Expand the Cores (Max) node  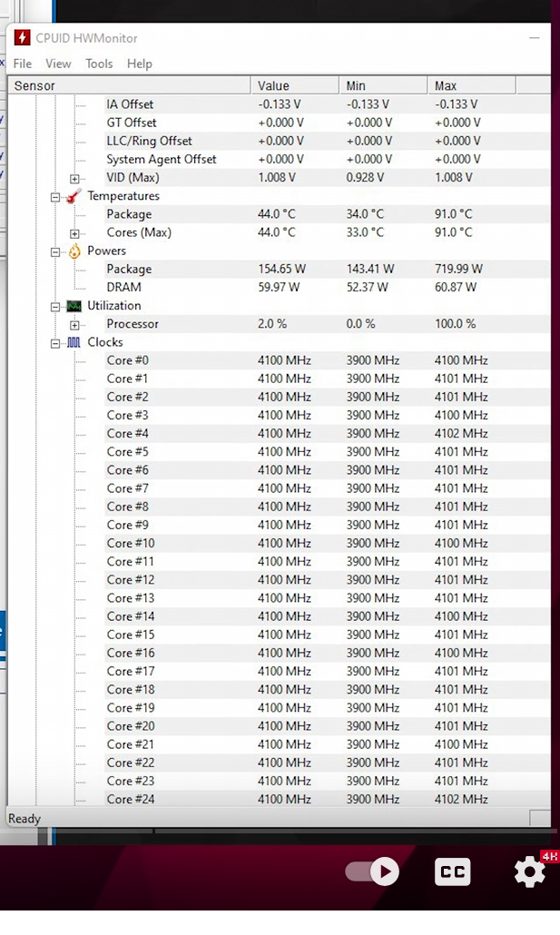coord(74,233)
